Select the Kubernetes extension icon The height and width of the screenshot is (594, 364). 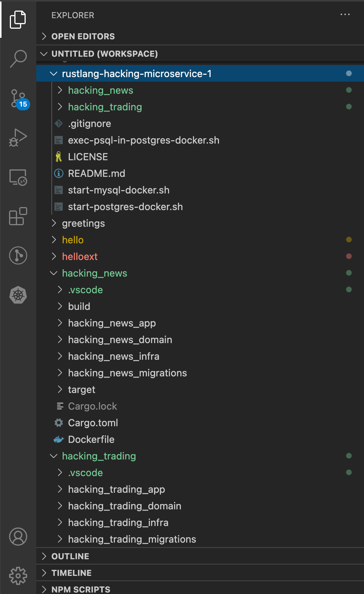(x=18, y=295)
